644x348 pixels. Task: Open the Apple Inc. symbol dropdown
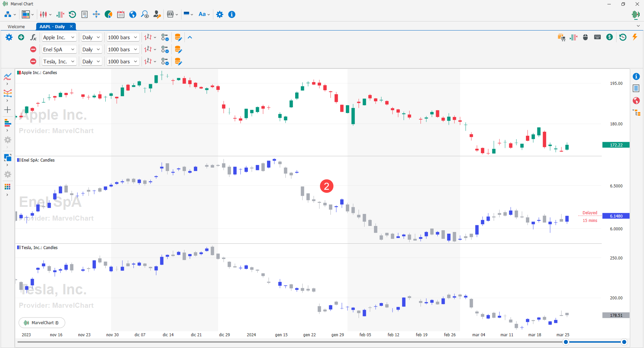point(59,38)
